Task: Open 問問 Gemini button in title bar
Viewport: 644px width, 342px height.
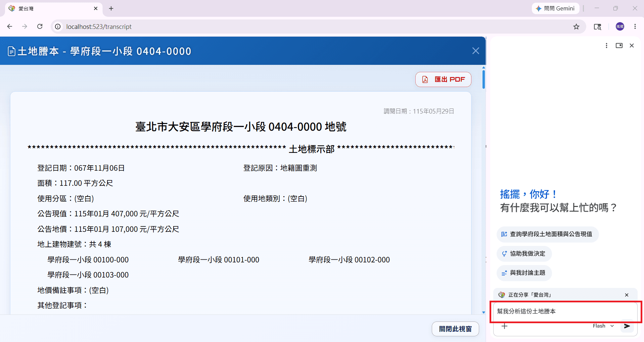Action: pos(555,8)
